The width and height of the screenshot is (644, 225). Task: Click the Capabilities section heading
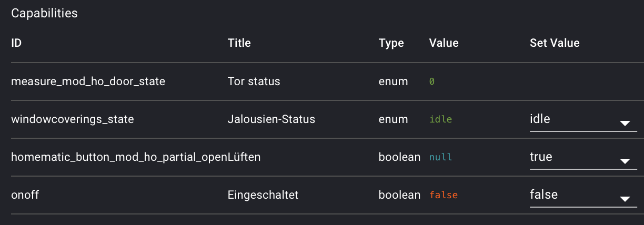point(44,14)
